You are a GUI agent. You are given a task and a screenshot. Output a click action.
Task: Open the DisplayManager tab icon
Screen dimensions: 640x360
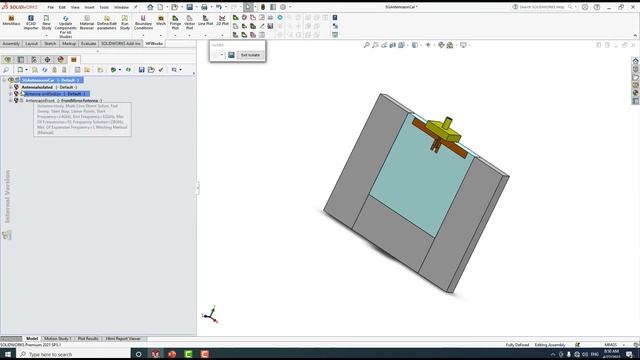click(61, 60)
